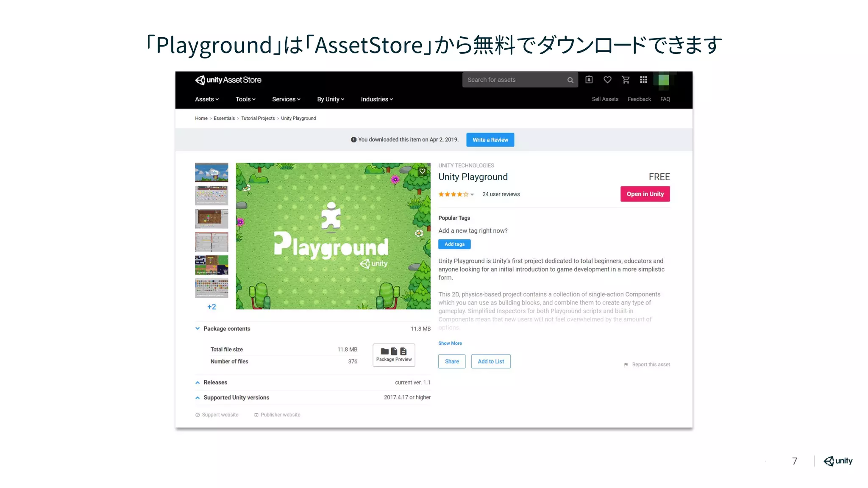This screenshot has width=868, height=488.
Task: Open the shopping cart icon
Action: 626,80
